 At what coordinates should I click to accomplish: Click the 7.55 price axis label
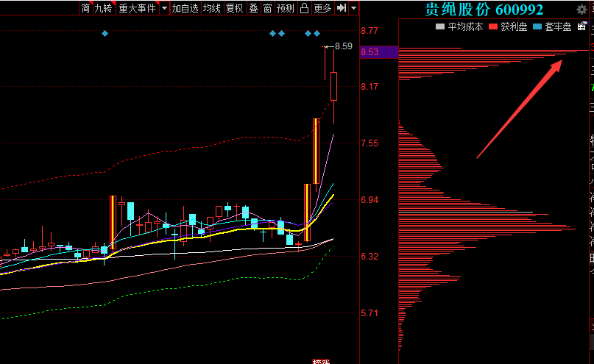(370, 143)
